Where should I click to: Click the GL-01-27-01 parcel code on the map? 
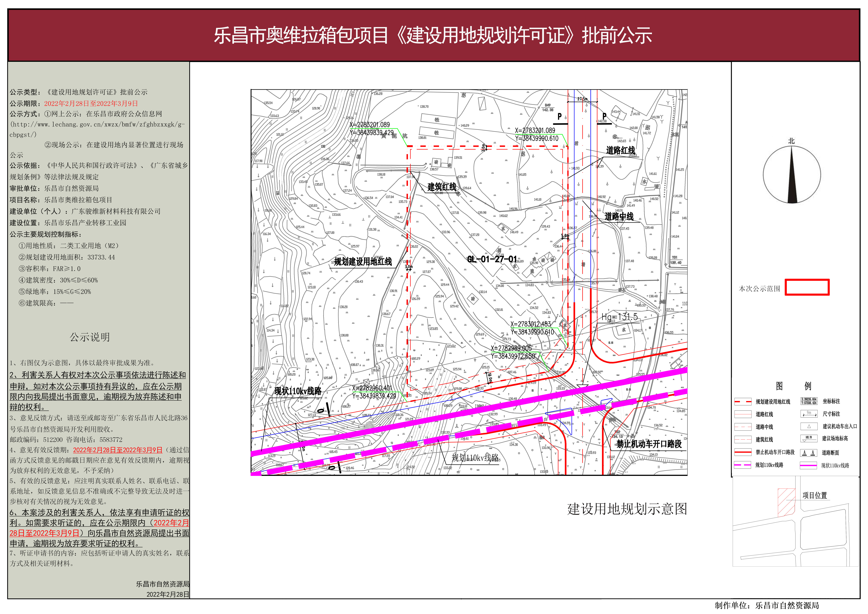tap(492, 259)
